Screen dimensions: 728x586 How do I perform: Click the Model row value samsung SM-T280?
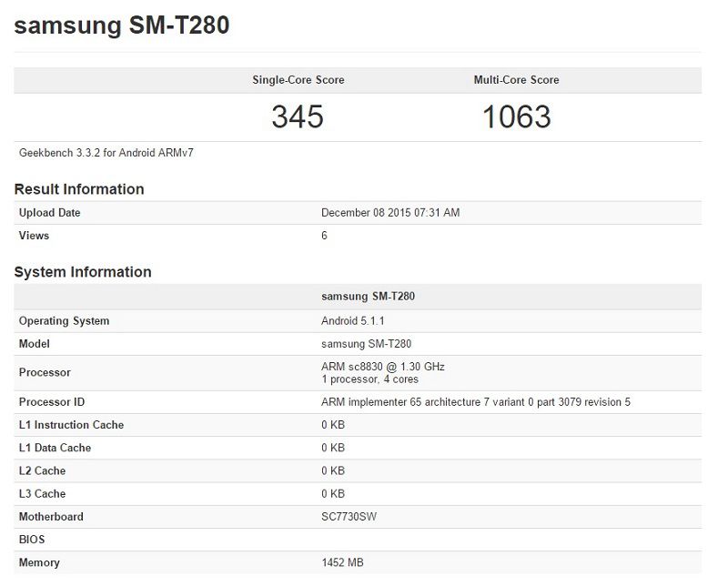point(366,344)
